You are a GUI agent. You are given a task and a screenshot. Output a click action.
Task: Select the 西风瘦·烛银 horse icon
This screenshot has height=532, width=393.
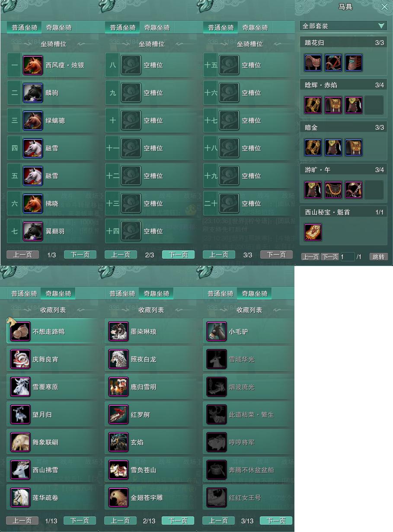[33, 65]
